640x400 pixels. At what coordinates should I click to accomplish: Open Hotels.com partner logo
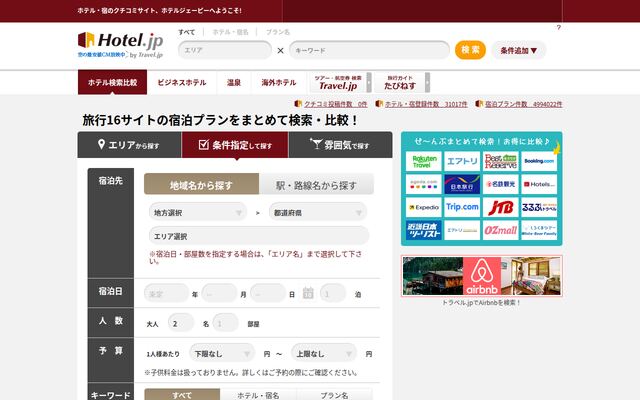click(x=539, y=184)
